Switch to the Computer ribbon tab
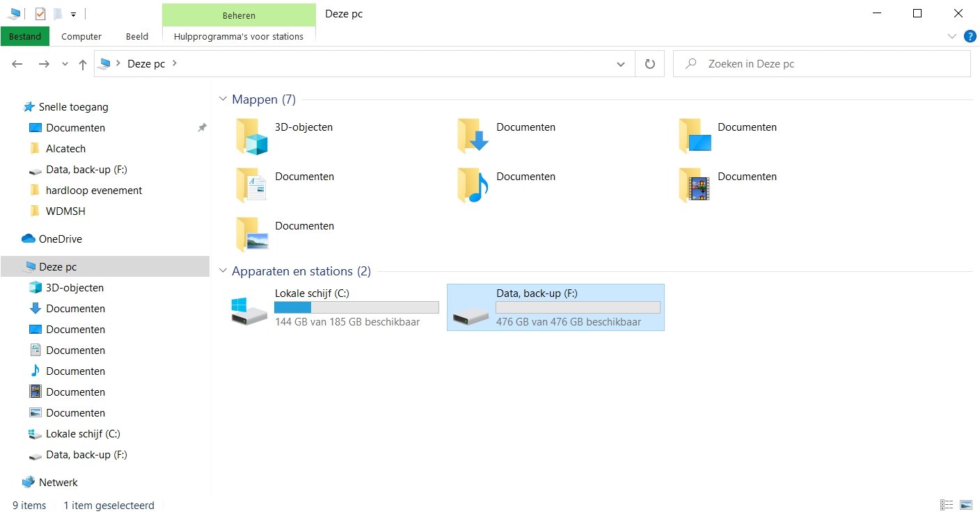The image size is (980, 516). 81,36
